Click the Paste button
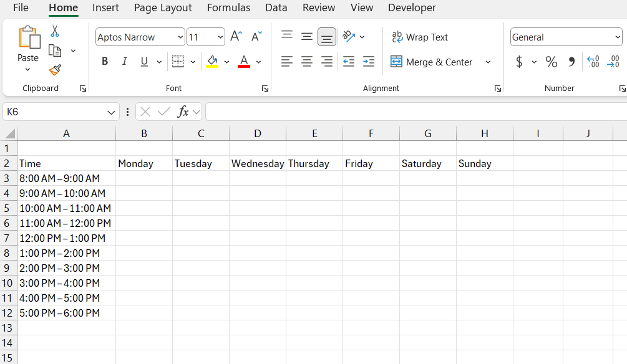The height and width of the screenshot is (364, 627). coord(28,49)
